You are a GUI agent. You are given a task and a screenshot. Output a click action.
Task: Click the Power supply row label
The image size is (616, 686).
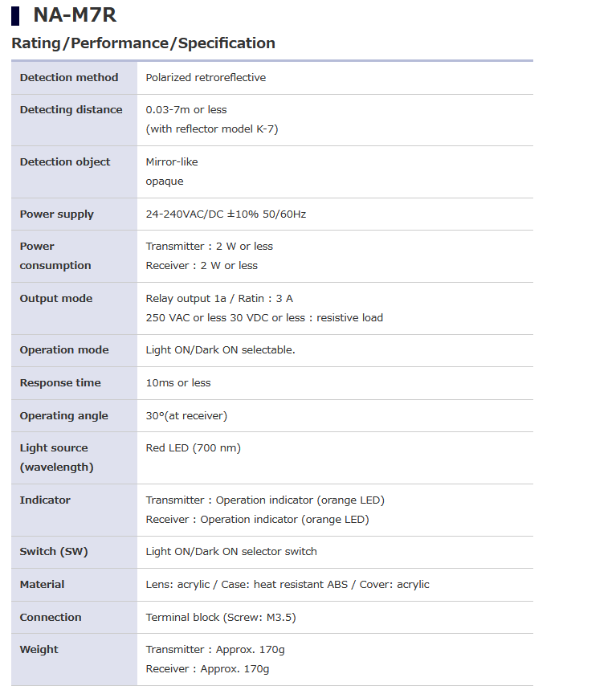click(x=56, y=214)
